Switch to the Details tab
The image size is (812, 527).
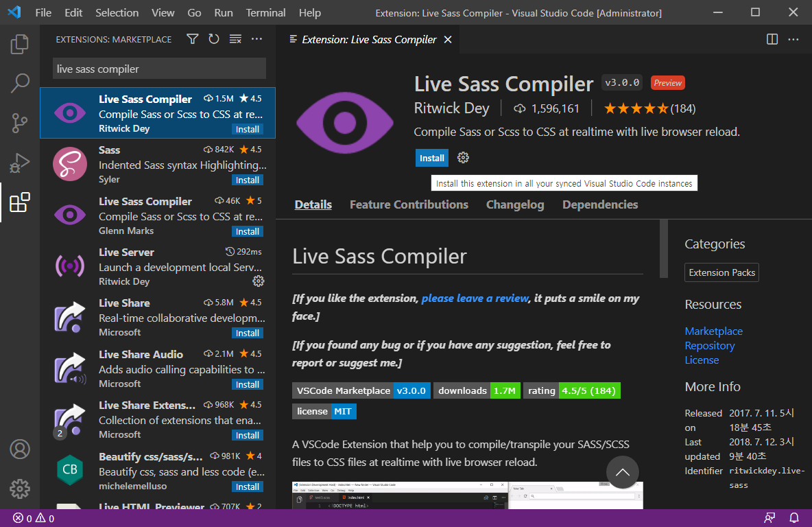313,204
